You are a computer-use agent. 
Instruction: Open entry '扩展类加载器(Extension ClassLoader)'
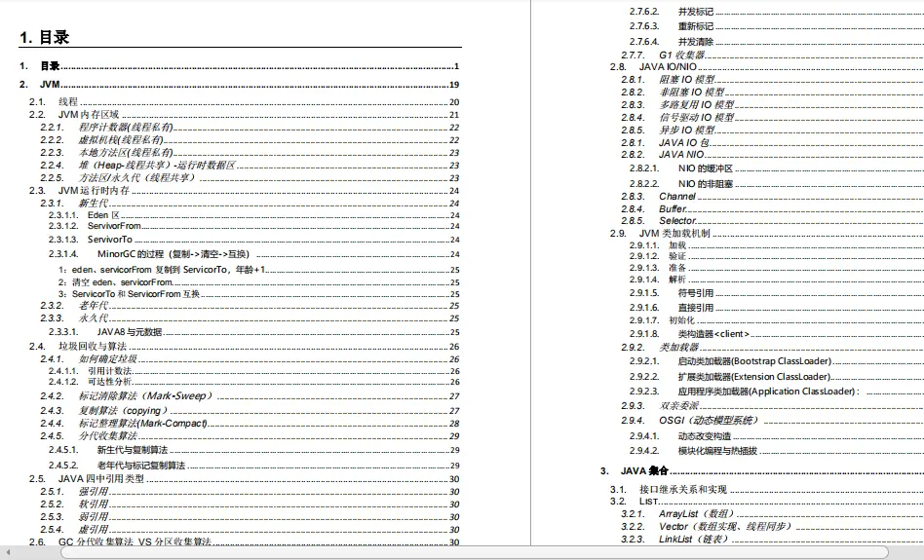coord(776,377)
